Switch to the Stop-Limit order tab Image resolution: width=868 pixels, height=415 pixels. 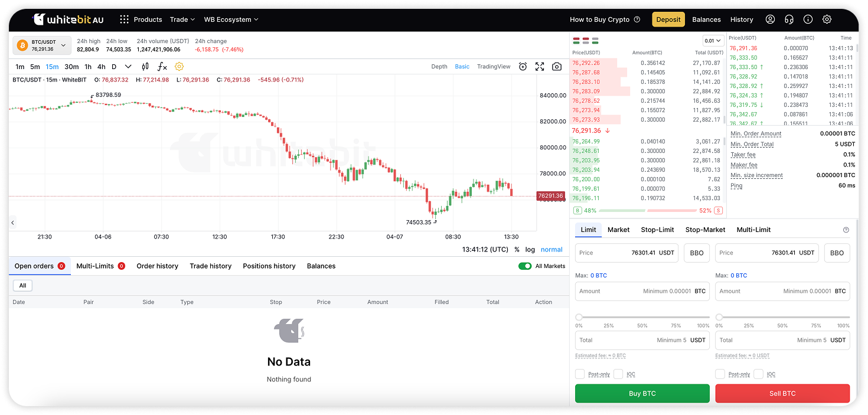(x=657, y=230)
